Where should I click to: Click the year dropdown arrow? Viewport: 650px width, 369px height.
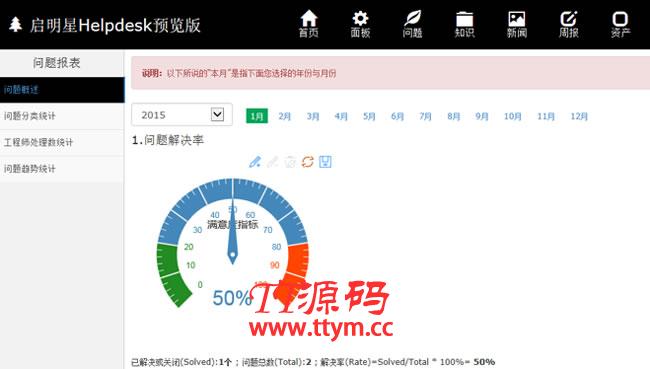click(x=218, y=114)
